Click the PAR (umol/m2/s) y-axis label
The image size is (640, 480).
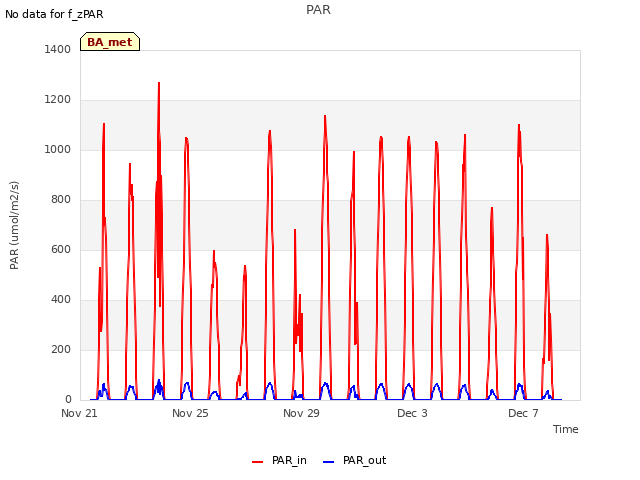tap(14, 225)
